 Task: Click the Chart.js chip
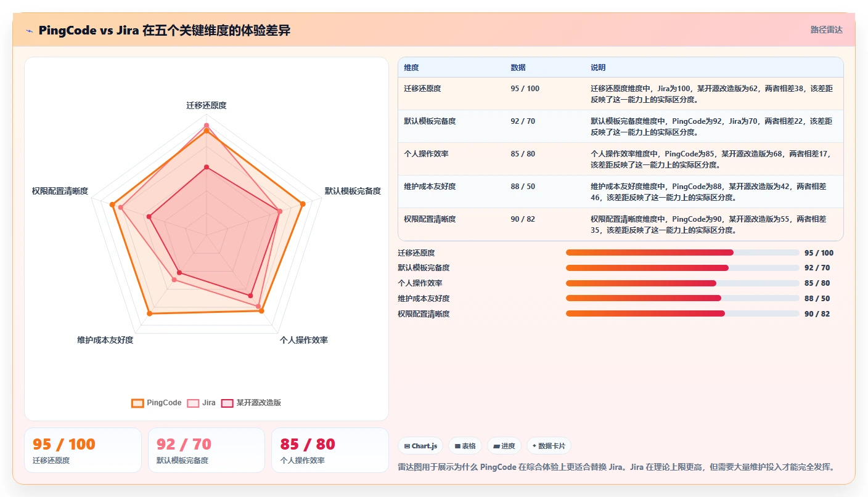pos(420,446)
